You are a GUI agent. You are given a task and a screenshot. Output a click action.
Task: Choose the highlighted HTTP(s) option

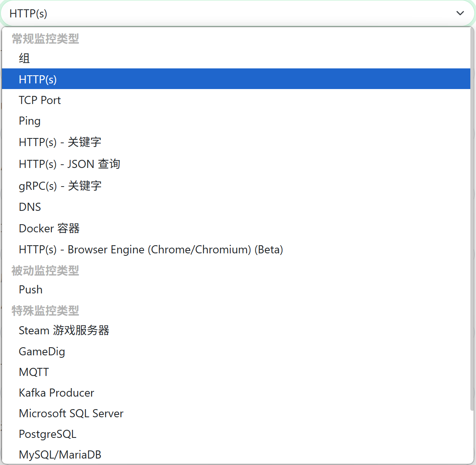point(236,79)
